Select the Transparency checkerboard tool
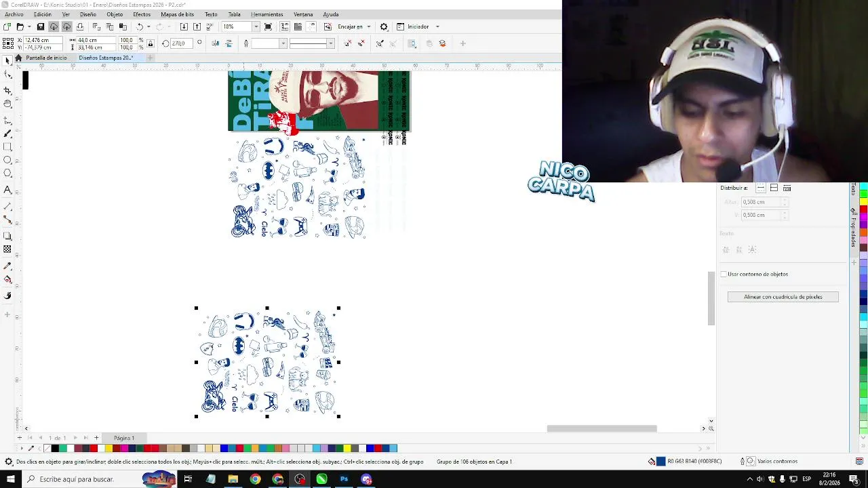 click(7, 249)
